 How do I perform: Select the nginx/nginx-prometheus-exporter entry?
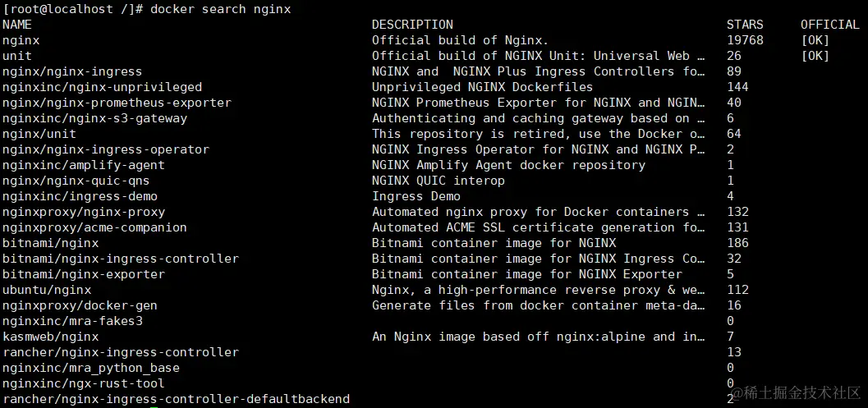click(117, 103)
